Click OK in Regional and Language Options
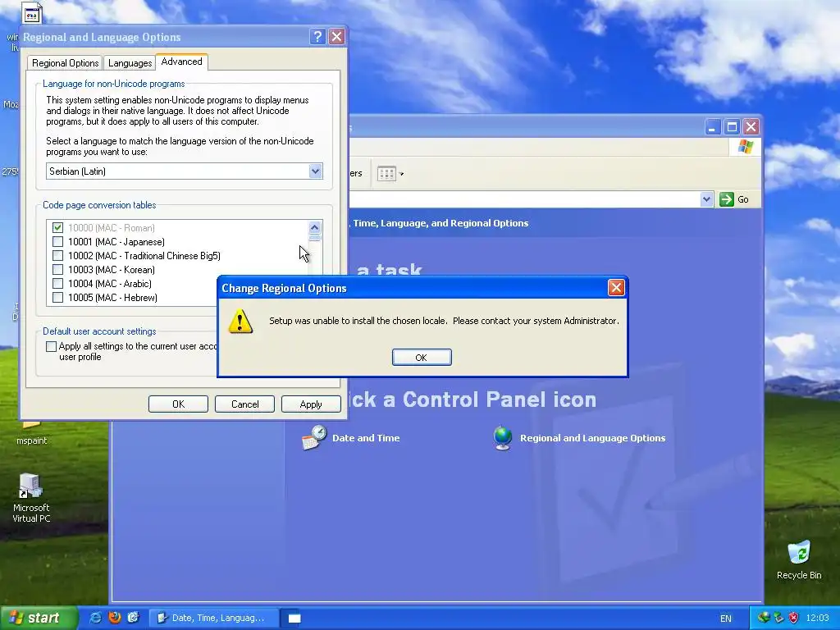840x630 pixels. [178, 404]
